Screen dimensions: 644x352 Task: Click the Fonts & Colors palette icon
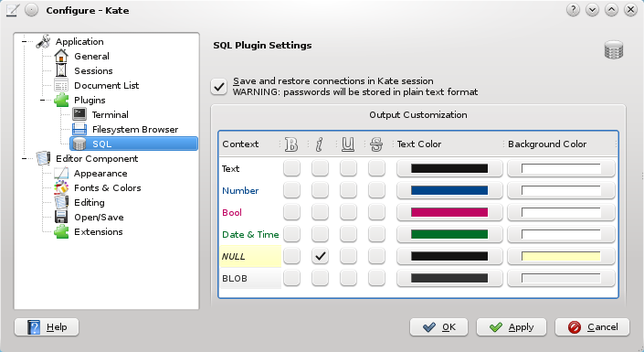(61, 187)
